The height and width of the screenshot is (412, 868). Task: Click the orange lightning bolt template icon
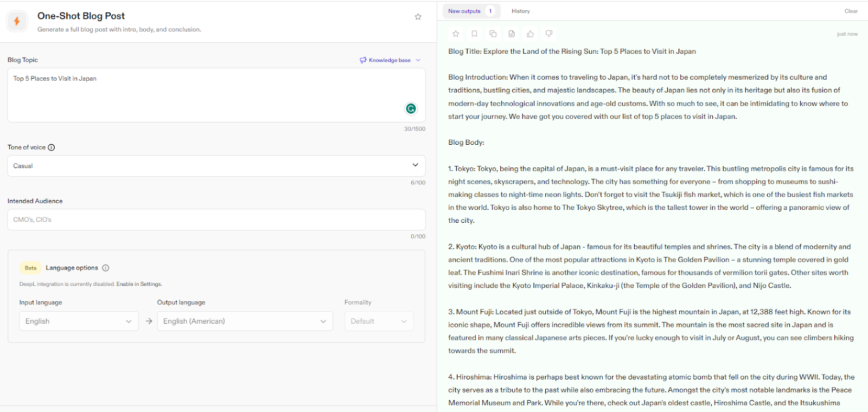17,21
